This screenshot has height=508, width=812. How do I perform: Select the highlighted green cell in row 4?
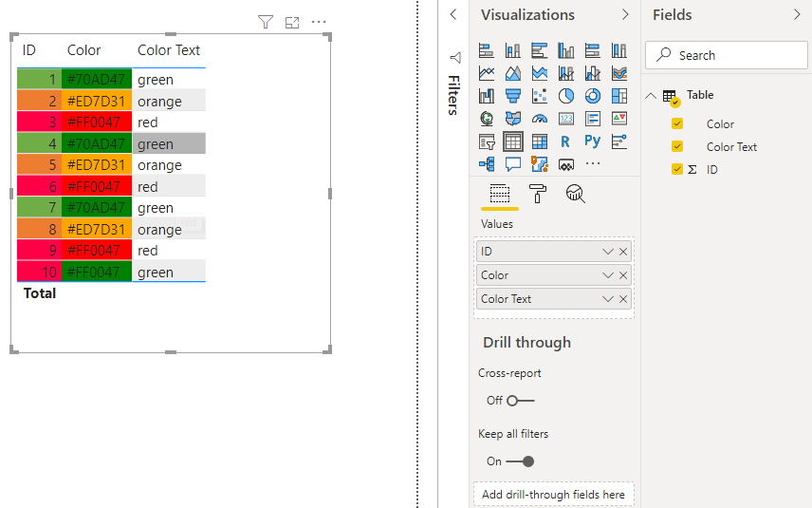pyautogui.click(x=169, y=143)
